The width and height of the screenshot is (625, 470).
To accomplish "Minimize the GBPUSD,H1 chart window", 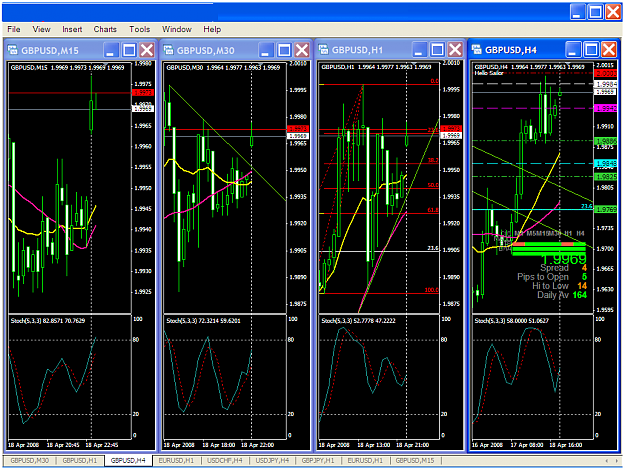I will point(419,50).
